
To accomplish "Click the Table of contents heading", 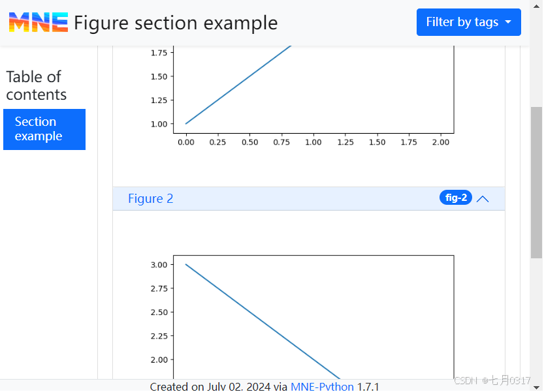I will 37,85.
